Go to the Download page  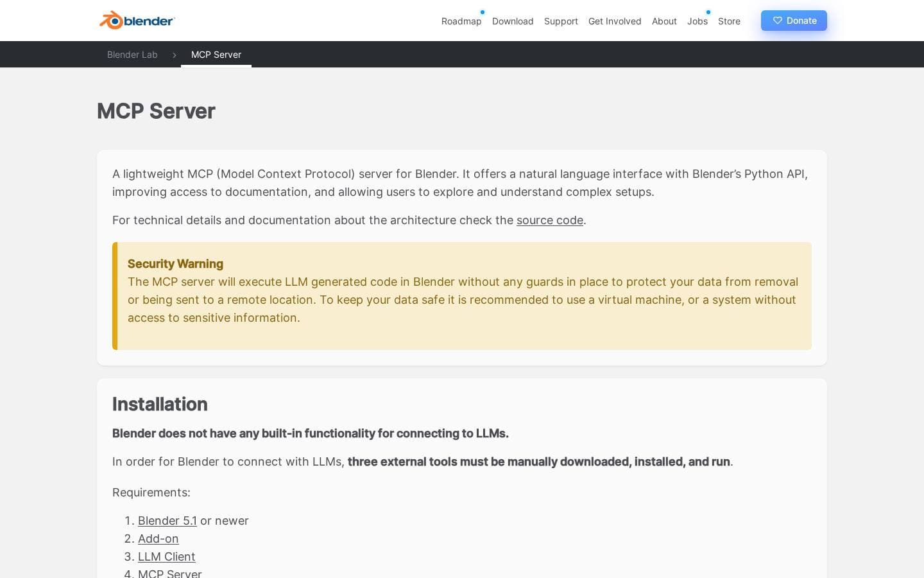click(513, 21)
